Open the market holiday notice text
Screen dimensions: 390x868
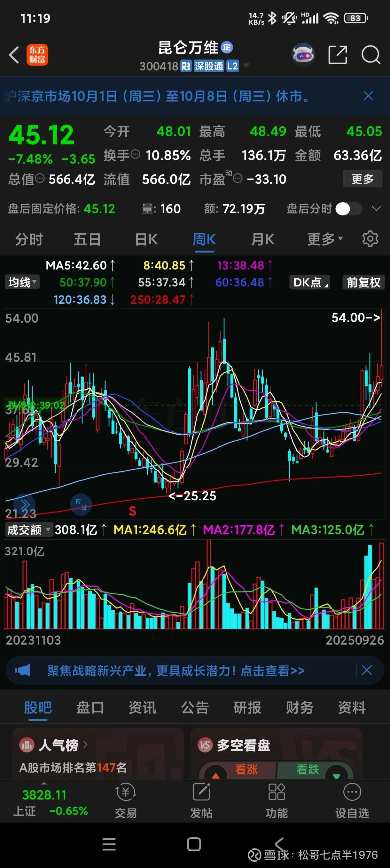pos(157,96)
